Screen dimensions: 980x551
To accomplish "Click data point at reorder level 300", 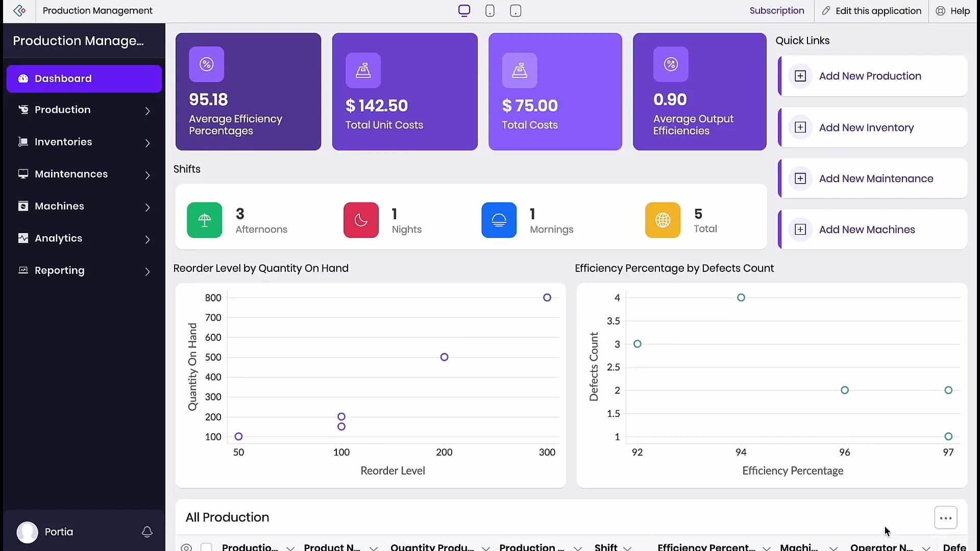I will pos(547,297).
